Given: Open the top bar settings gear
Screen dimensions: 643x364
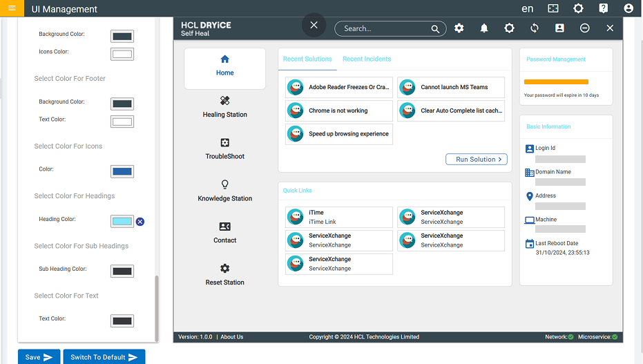Looking at the screenshot, I should pos(578,8).
